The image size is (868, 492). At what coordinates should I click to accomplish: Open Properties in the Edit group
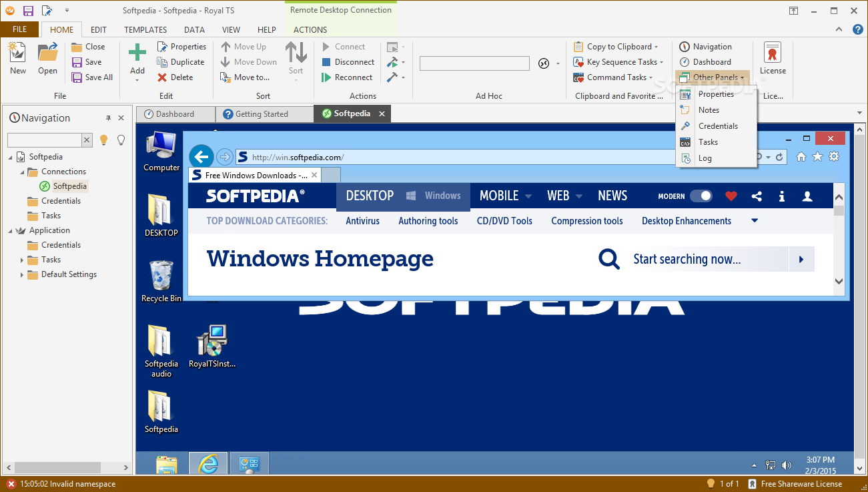181,47
